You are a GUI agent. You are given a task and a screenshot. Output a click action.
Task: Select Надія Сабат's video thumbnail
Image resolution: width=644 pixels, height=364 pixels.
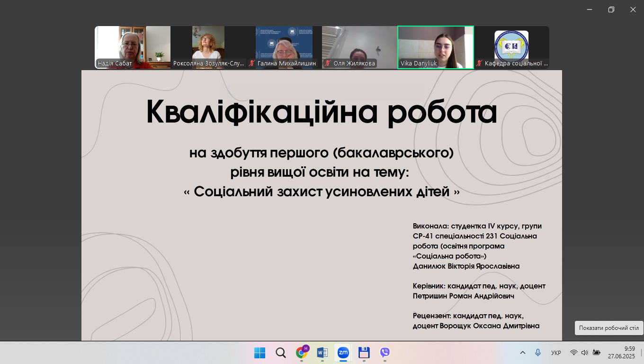pyautogui.click(x=132, y=47)
